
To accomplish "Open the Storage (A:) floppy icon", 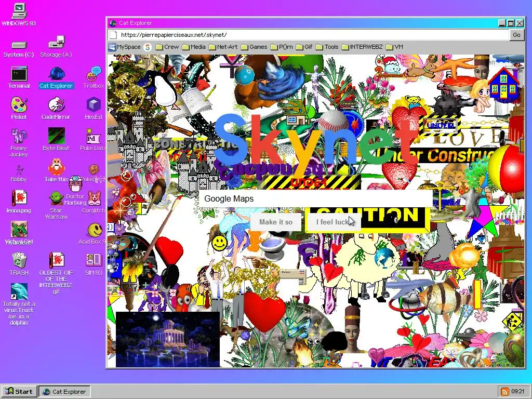I will point(56,46).
